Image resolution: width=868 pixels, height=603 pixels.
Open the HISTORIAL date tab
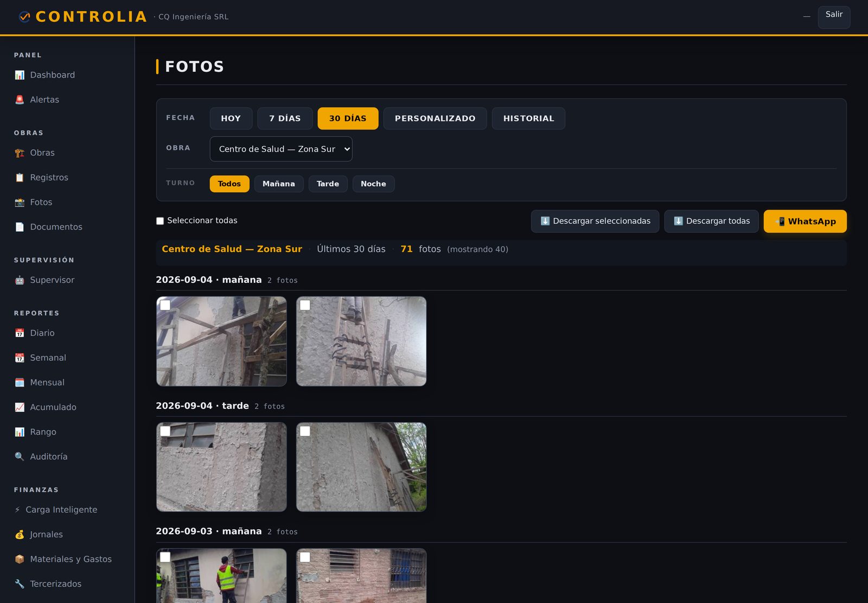[x=529, y=118]
